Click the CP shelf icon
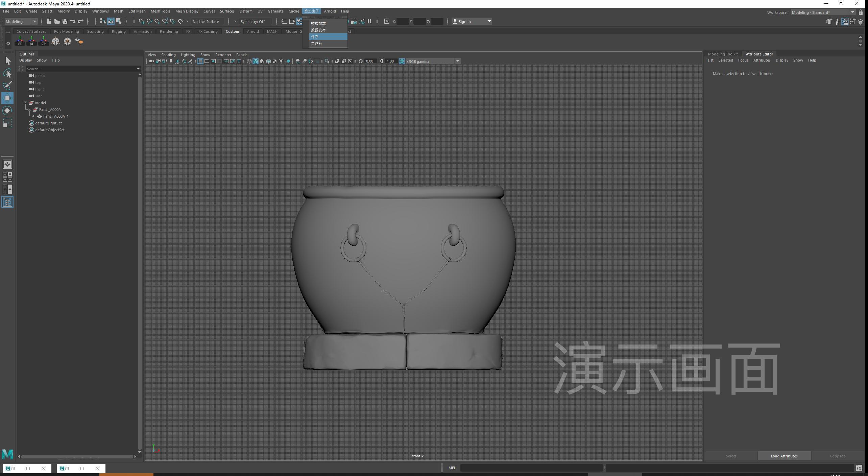Viewport: 868px width, 476px height. tap(44, 41)
